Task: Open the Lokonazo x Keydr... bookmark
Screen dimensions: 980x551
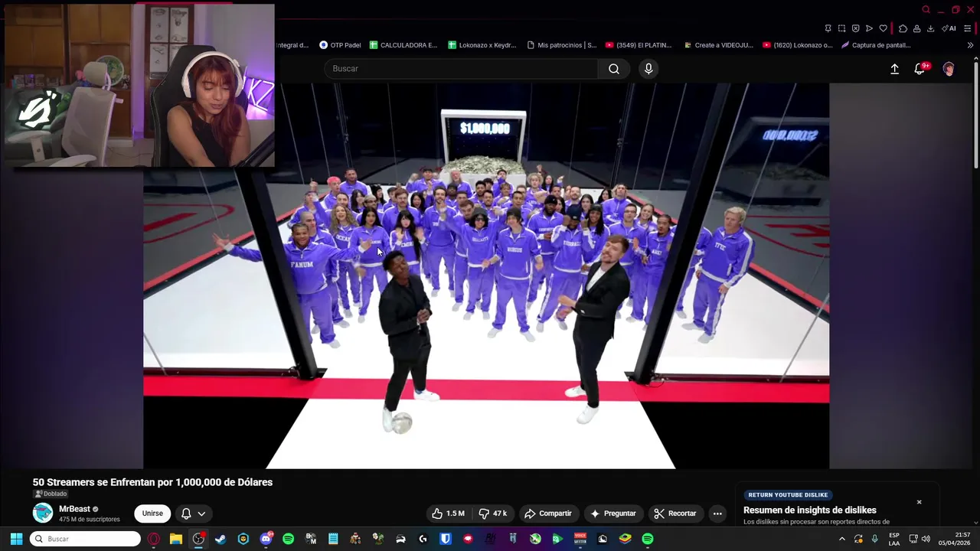Action: click(482, 45)
